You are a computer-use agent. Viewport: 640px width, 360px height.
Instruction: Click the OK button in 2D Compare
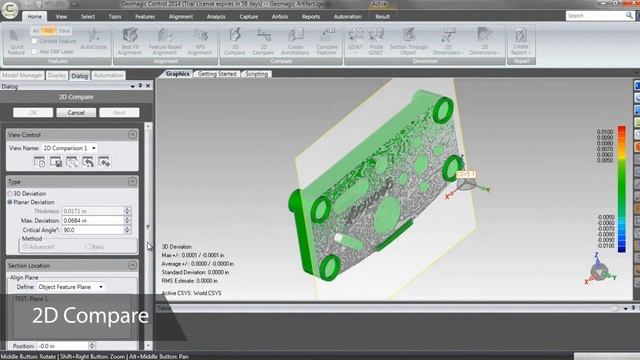33,113
